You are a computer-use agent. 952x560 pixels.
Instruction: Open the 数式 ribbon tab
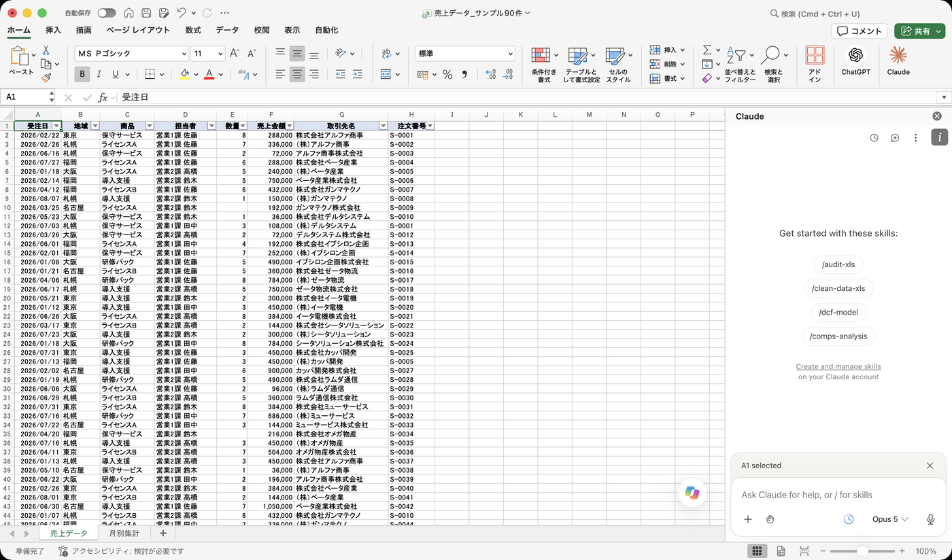click(x=193, y=31)
